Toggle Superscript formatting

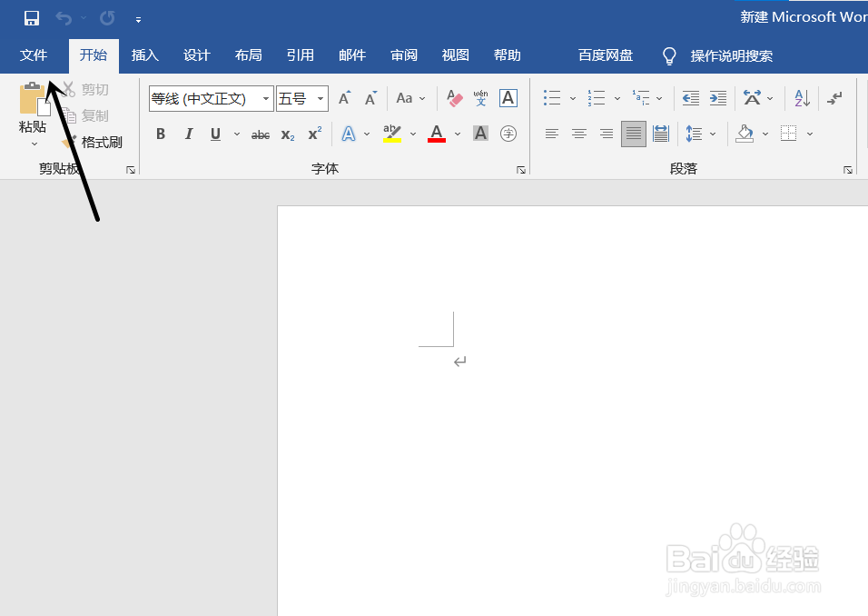pyautogui.click(x=315, y=134)
